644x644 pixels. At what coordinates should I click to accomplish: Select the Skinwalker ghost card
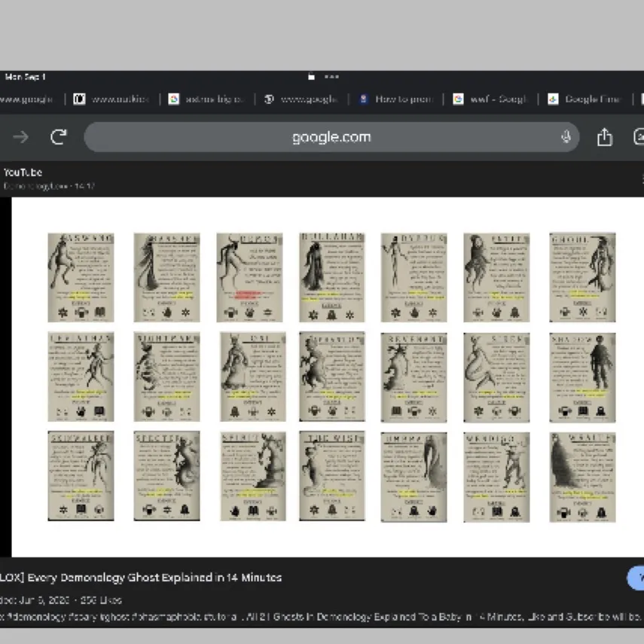point(81,476)
